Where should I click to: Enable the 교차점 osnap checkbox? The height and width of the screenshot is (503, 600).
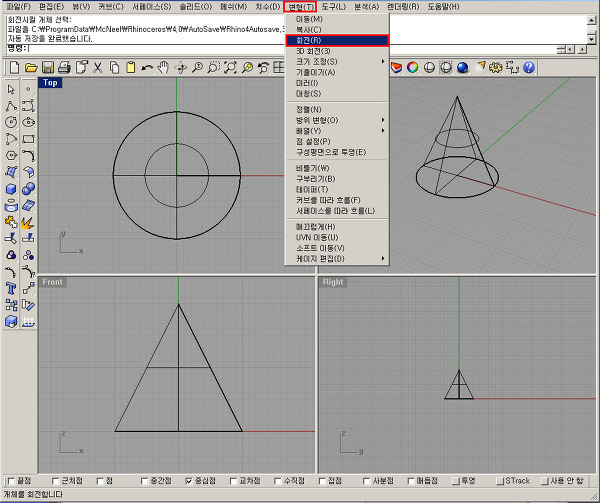(x=233, y=481)
